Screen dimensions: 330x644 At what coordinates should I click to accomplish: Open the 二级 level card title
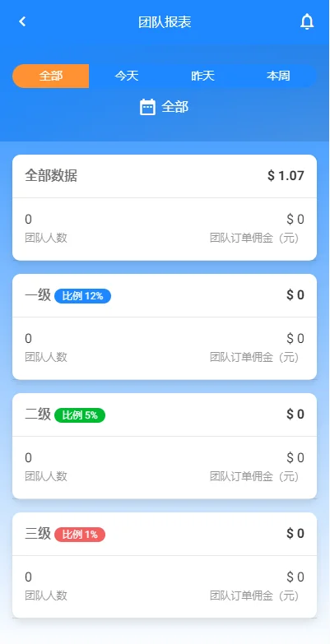click(38, 415)
